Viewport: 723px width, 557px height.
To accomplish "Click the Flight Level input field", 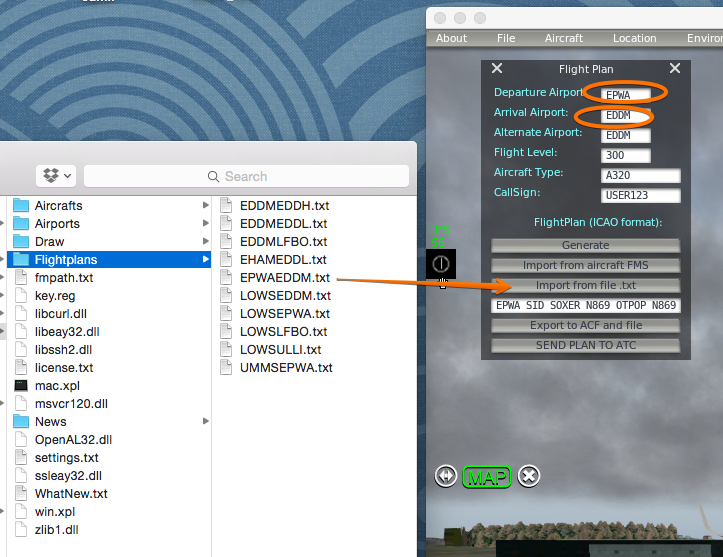I will 626,155.
